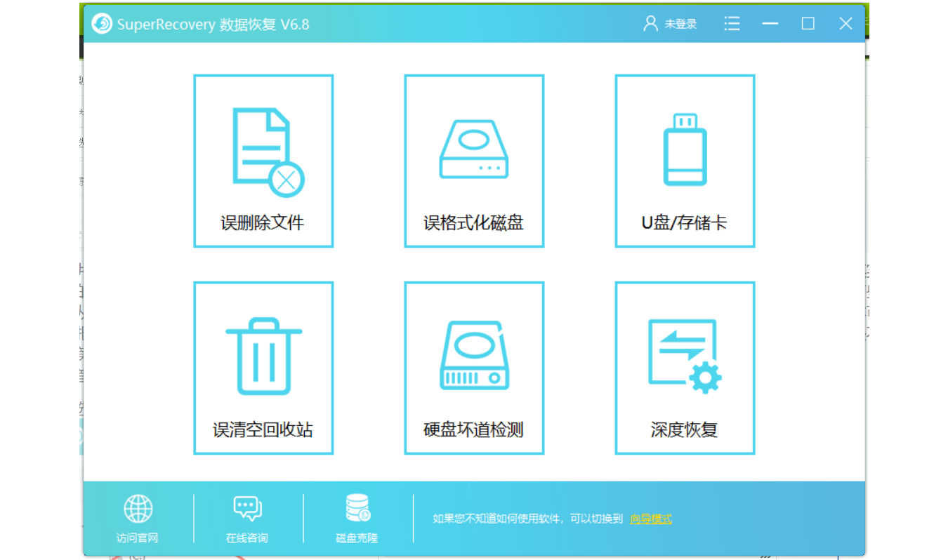The width and height of the screenshot is (948, 560).
Task: Click the 未登录 user login button
Action: 670,24
